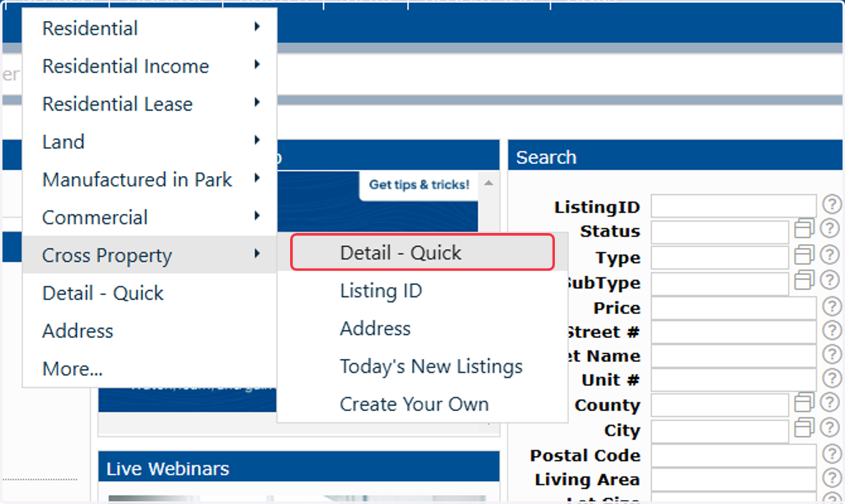Click into the Status input field
This screenshot has height=504, width=845.
coord(720,232)
